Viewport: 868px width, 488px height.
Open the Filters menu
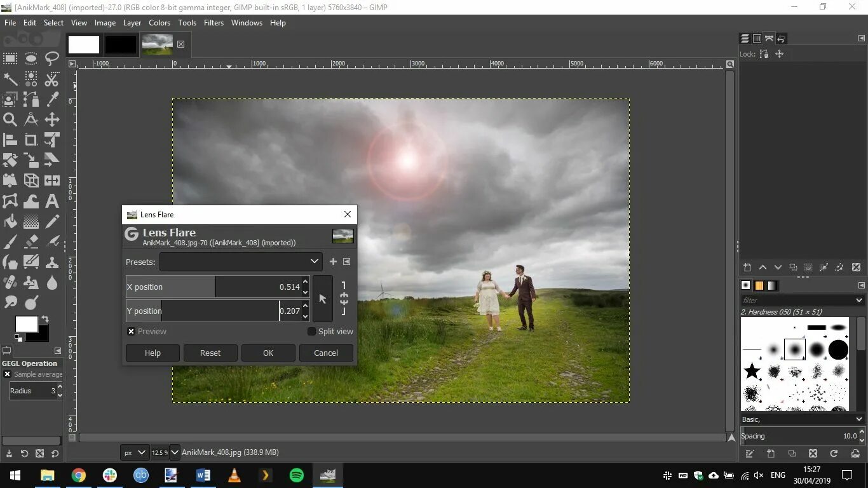[x=213, y=22]
